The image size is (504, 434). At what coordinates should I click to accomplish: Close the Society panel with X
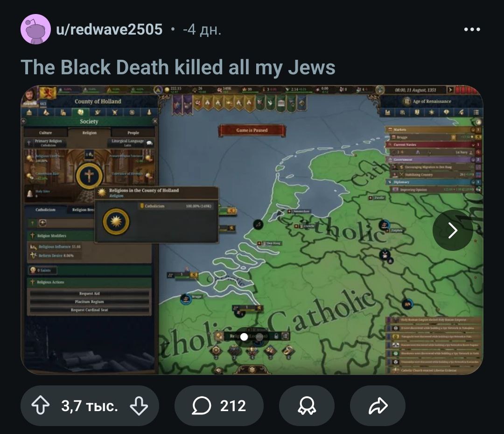click(x=155, y=121)
